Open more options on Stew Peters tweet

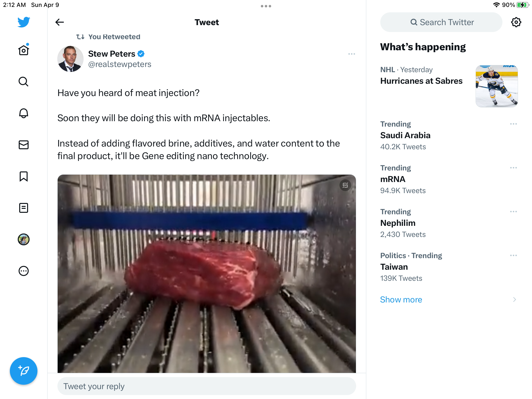(x=351, y=54)
